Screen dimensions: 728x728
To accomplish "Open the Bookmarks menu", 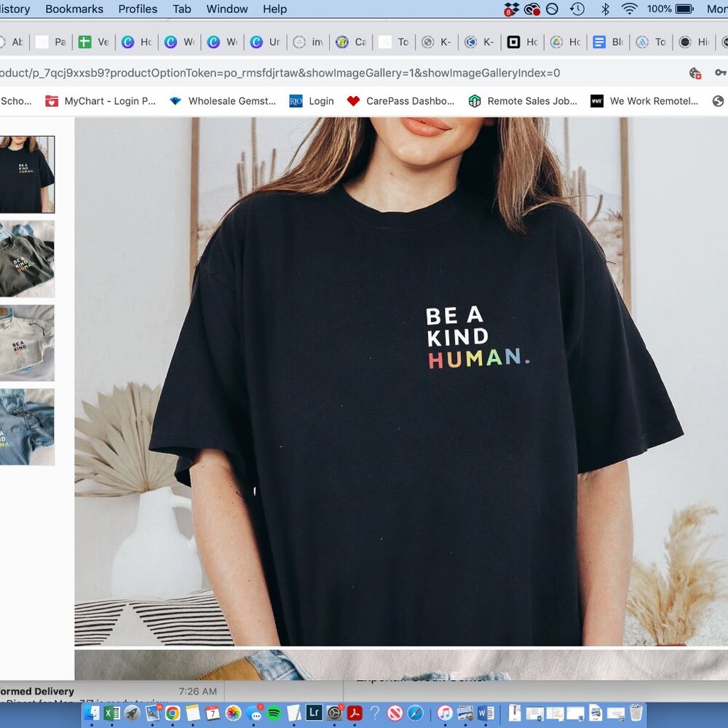I will pos(74,9).
